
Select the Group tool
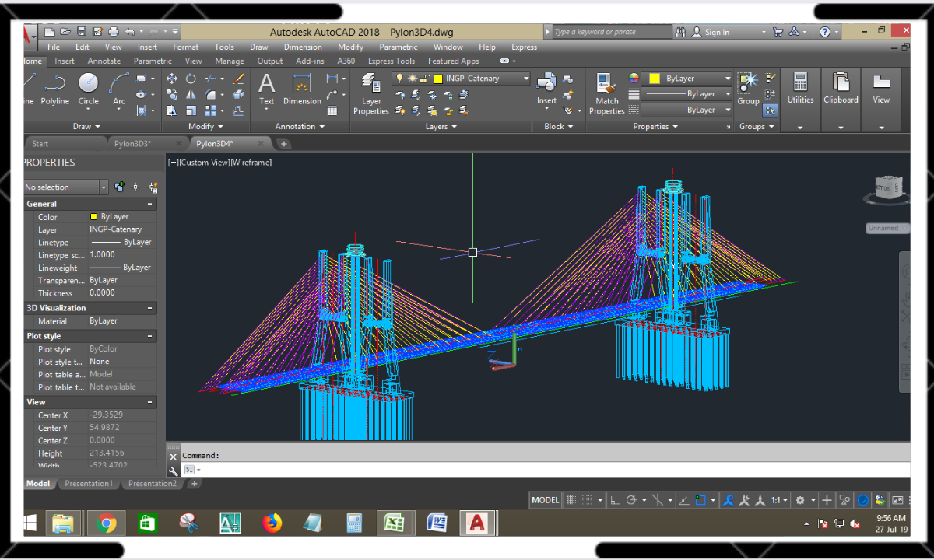[x=746, y=86]
